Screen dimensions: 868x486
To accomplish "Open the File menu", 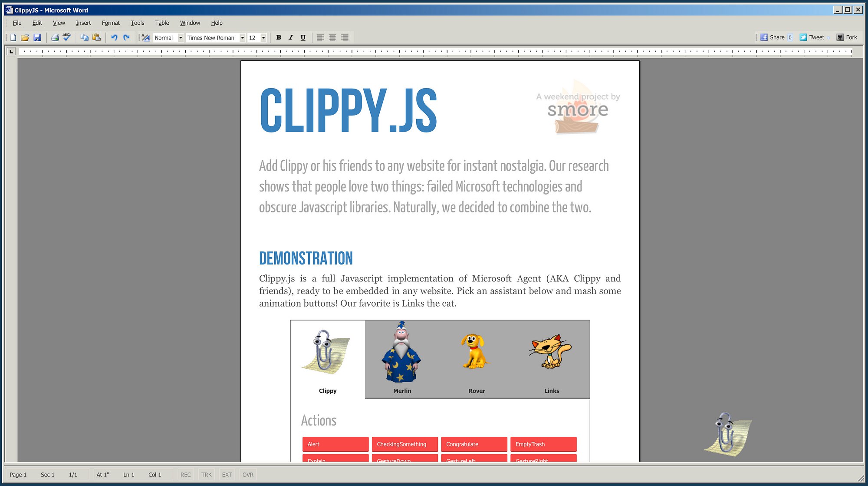I will click(x=17, y=23).
